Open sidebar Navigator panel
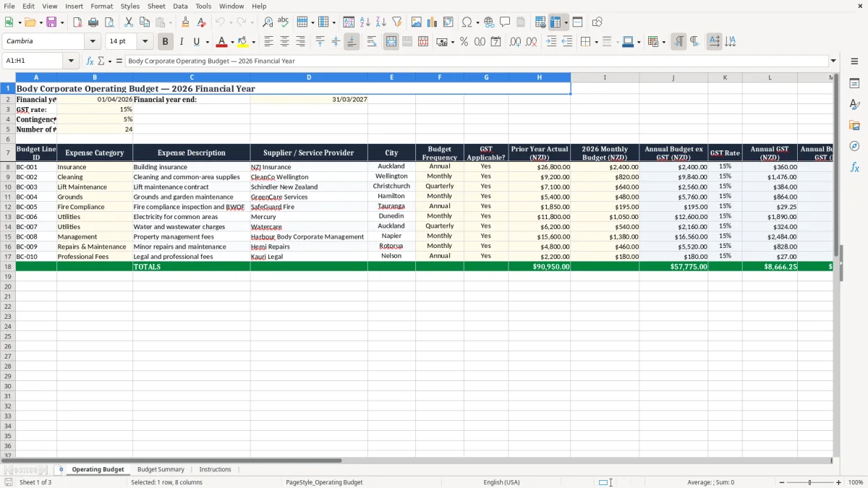Viewport: 868px width, 488px height. pyautogui.click(x=854, y=147)
